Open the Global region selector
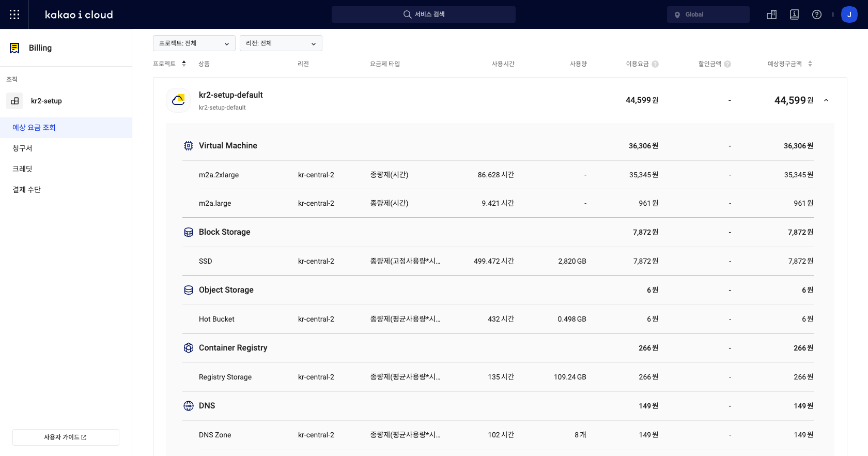 [708, 14]
